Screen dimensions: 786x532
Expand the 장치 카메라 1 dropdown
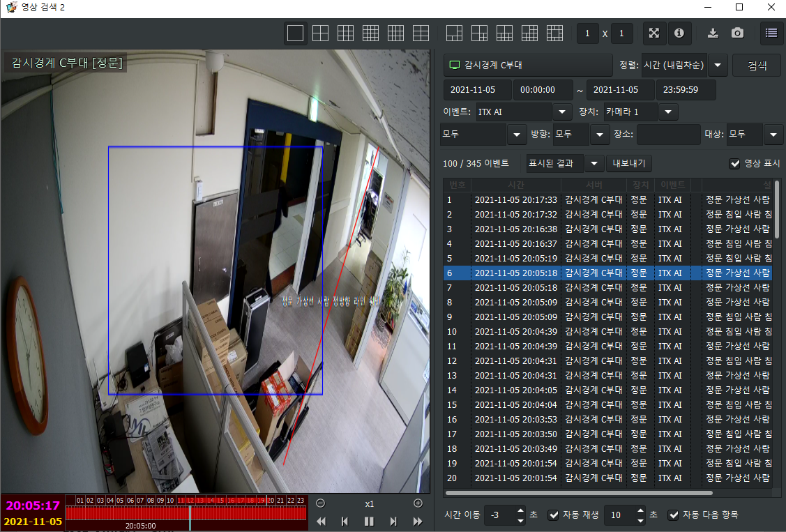pos(668,112)
